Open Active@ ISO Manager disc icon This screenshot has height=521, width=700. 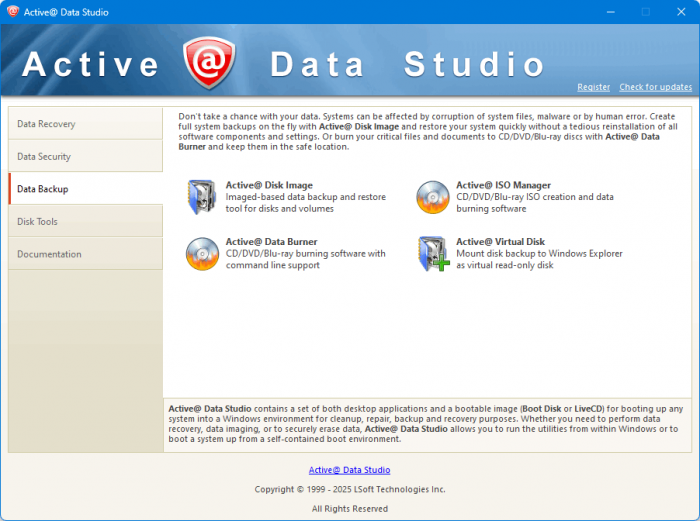coord(432,197)
